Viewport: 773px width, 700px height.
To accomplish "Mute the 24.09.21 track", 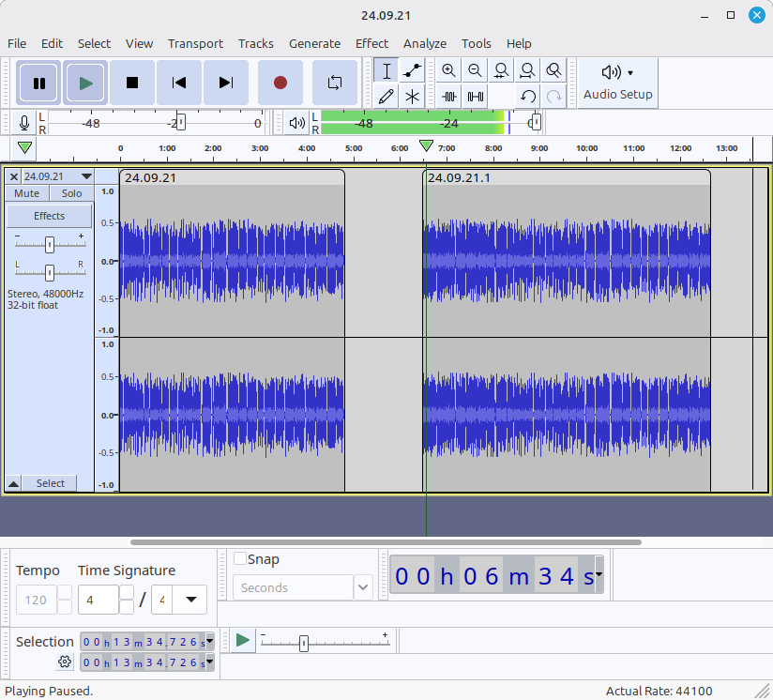I will click(27, 193).
